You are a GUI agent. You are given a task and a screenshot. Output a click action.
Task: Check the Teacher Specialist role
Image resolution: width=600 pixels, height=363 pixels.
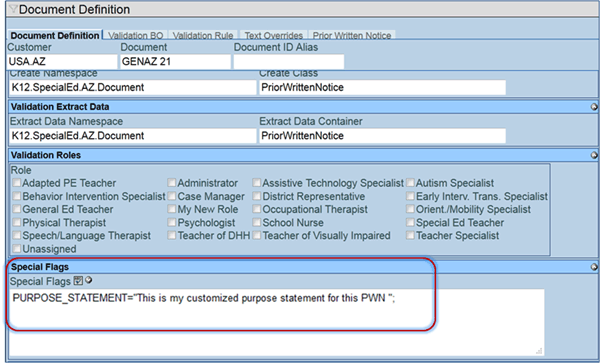410,235
